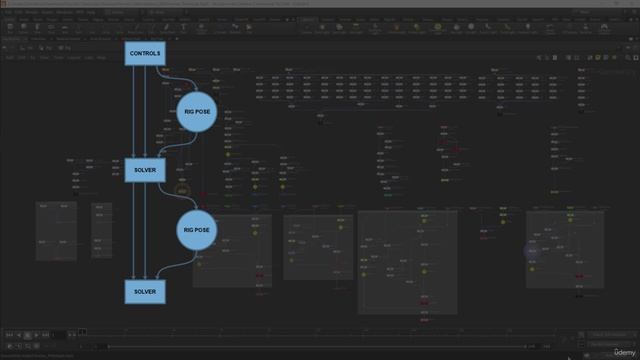Image resolution: width=640 pixels, height=360 pixels.
Task: Add a Sky Light from the shelf
Action: pyautogui.click(x=456, y=28)
